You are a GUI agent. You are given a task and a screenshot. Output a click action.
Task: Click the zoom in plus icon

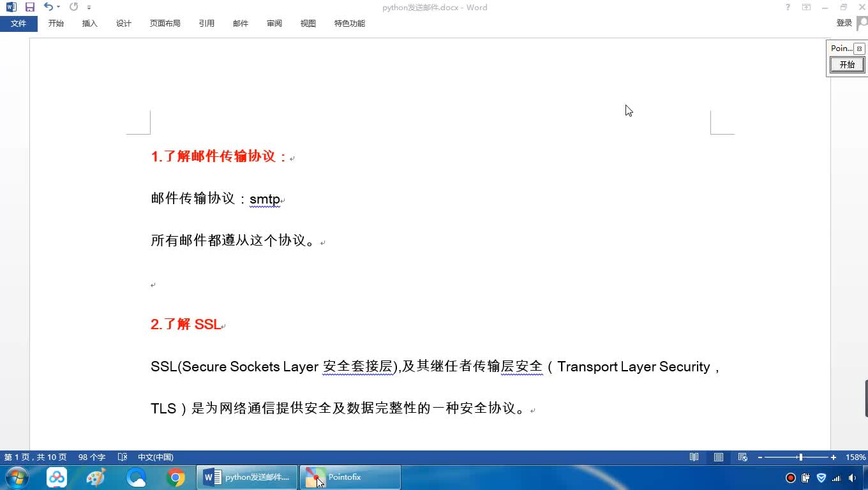coord(834,457)
